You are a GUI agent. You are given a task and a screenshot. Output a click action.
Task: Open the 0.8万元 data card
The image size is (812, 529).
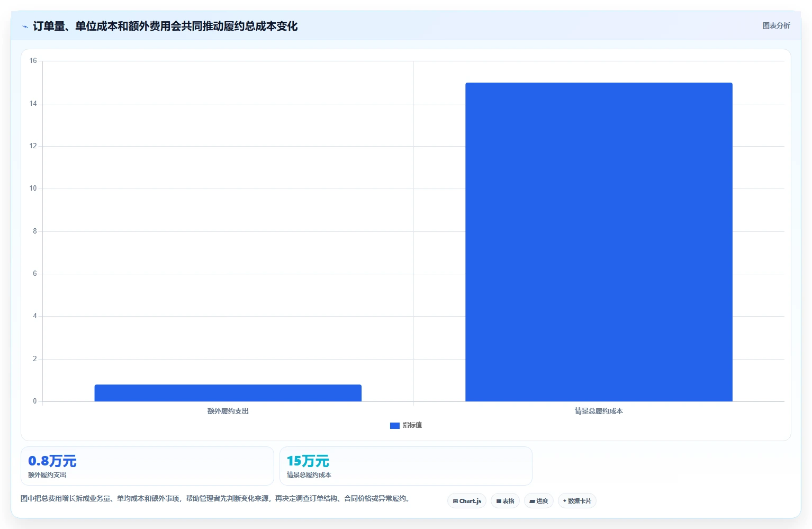pos(147,466)
